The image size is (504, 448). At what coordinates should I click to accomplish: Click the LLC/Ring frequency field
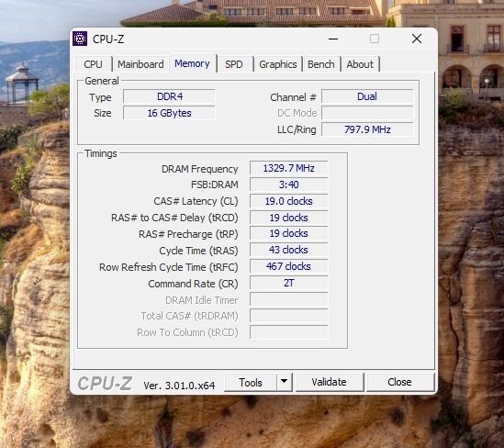(367, 129)
